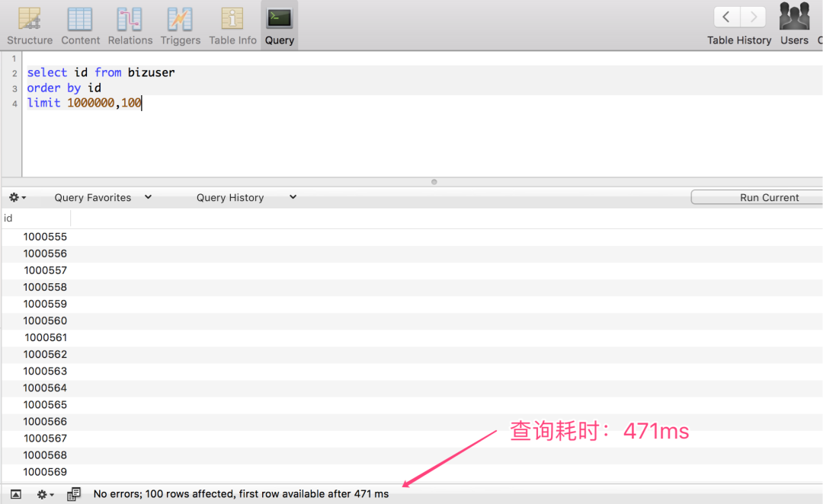The height and width of the screenshot is (504, 823).
Task: Go back in table history
Action: [x=727, y=17]
